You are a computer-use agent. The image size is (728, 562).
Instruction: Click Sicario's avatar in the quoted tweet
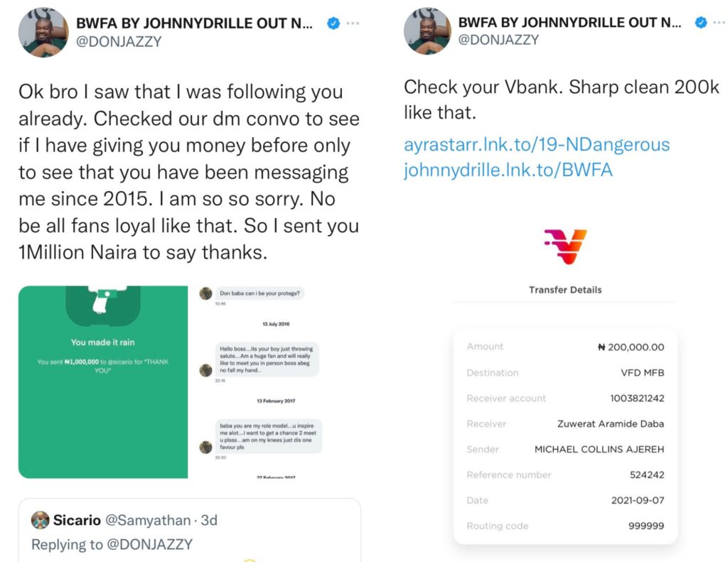tap(41, 521)
